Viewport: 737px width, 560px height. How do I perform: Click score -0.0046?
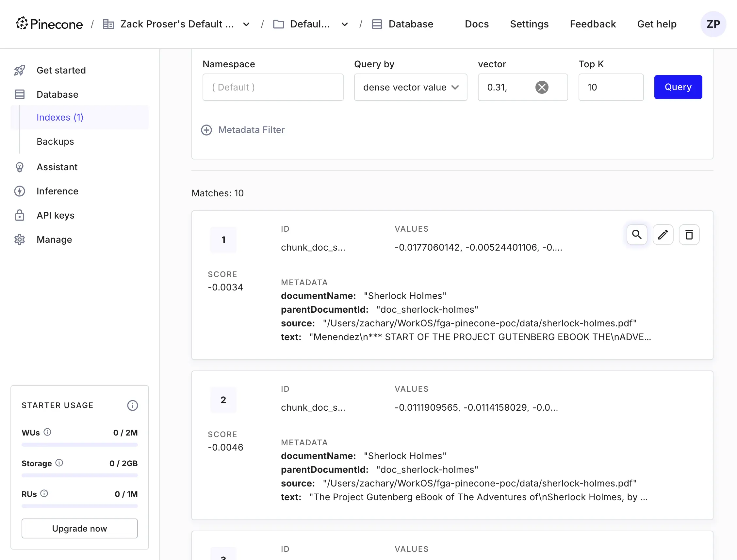click(x=225, y=447)
